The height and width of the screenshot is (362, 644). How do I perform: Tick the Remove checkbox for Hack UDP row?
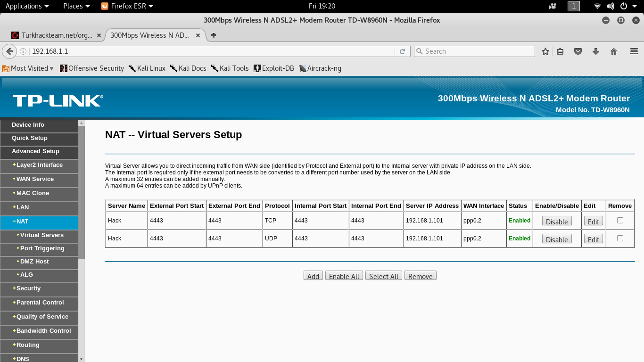pyautogui.click(x=620, y=238)
